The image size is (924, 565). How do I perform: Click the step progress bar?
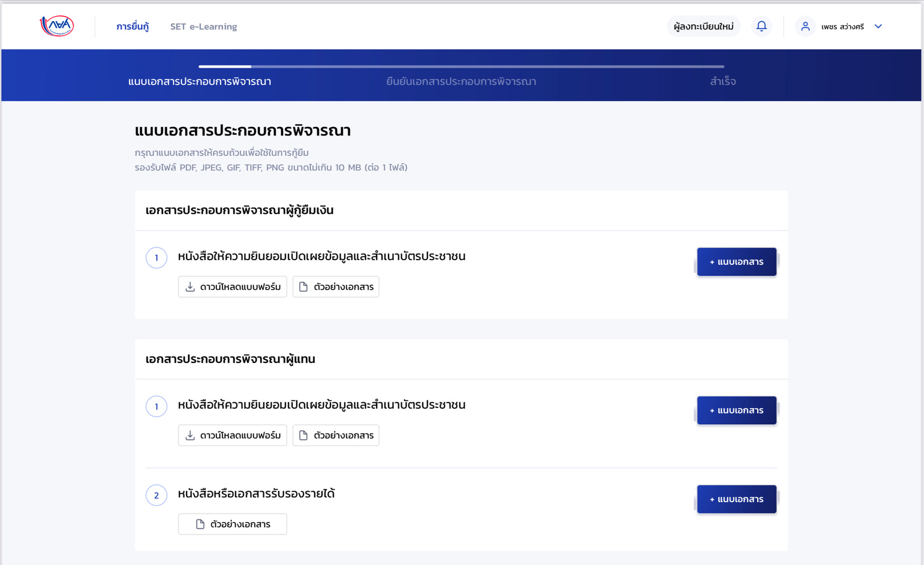(461, 67)
